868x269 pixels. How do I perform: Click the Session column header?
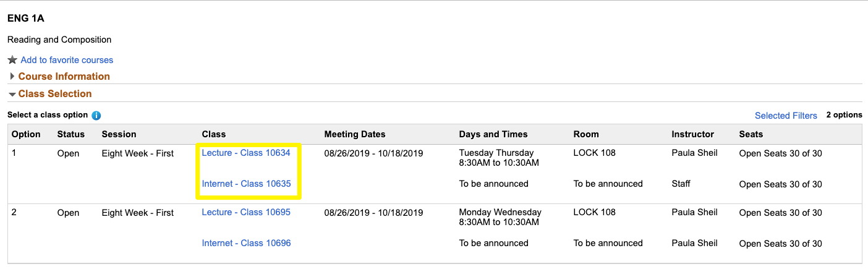click(x=119, y=134)
